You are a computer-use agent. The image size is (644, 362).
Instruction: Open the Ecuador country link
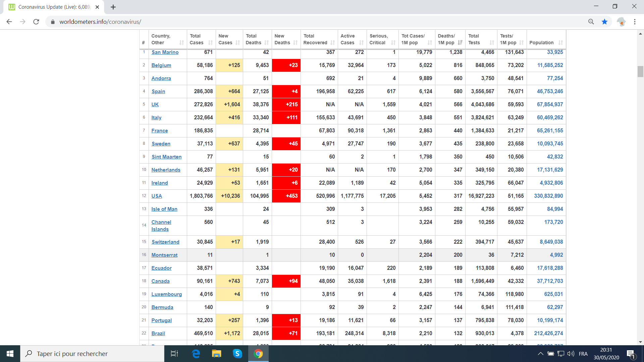pos(161,268)
